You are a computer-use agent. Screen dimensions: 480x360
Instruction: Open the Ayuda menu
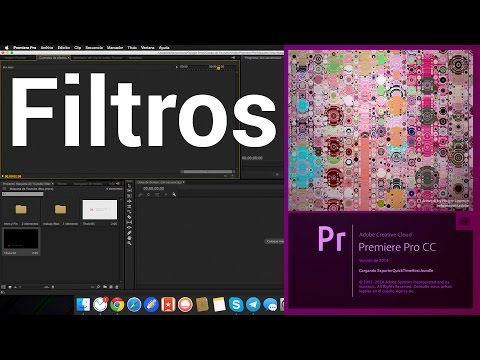tap(164, 48)
